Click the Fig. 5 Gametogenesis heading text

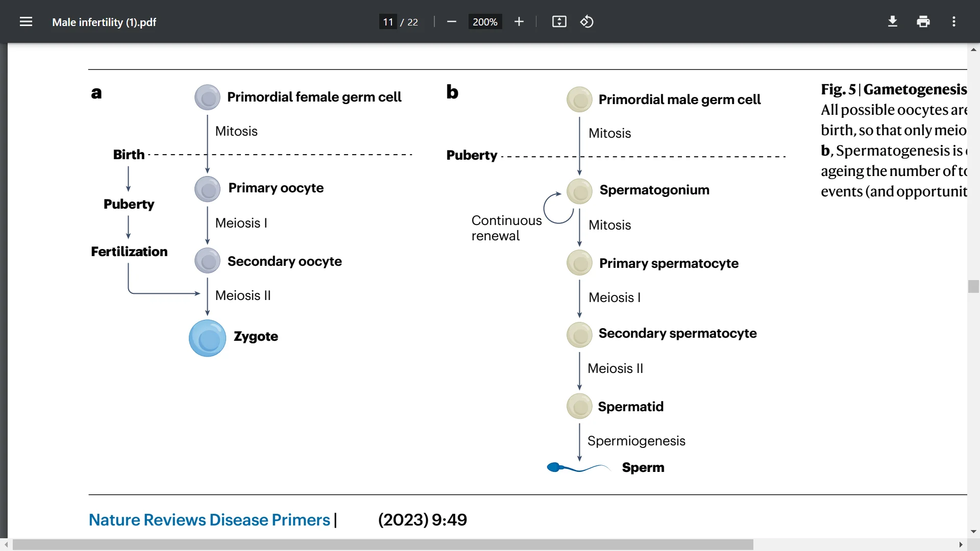(894, 89)
